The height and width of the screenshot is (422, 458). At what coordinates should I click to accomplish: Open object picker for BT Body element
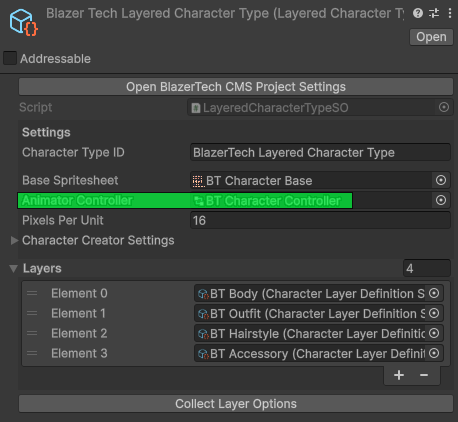(x=434, y=293)
